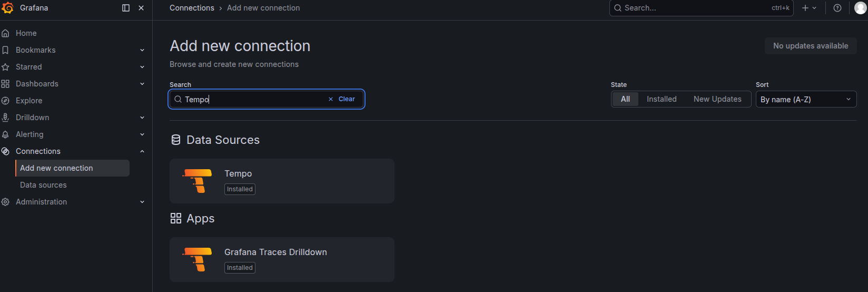Open the Sort By name (A-Z) dropdown

(806, 99)
